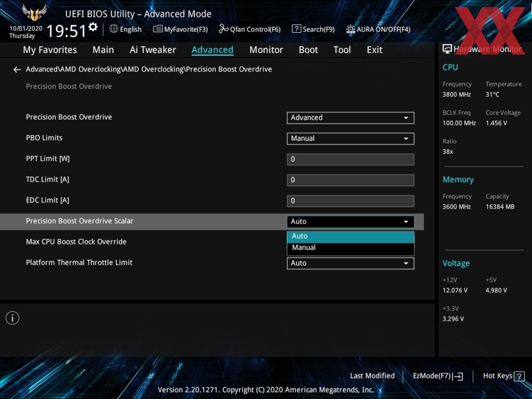Image resolution: width=532 pixels, height=399 pixels.
Task: Click the Search question mark icon
Action: pyautogui.click(x=297, y=29)
